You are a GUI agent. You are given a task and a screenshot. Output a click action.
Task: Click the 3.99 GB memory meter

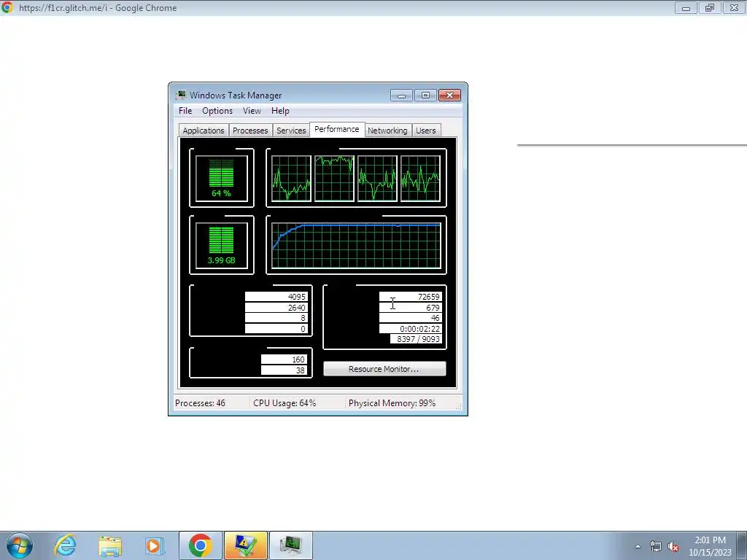tap(222, 245)
